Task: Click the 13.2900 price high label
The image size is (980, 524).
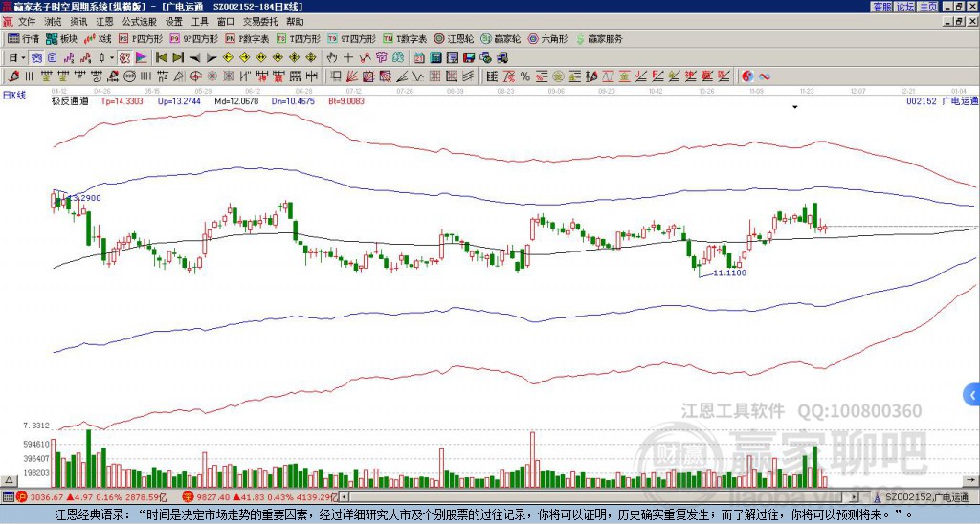Action: tap(84, 198)
